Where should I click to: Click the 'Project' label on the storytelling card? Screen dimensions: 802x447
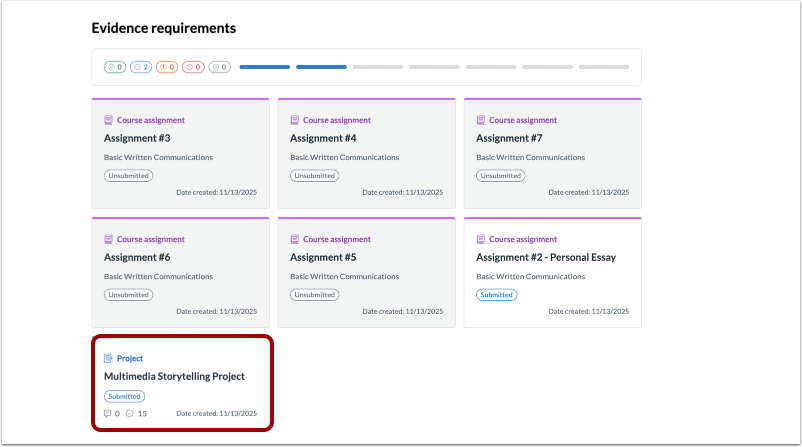130,359
